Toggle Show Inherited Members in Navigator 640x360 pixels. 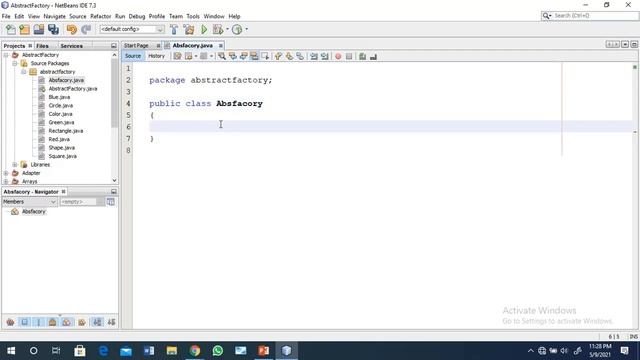(10, 322)
